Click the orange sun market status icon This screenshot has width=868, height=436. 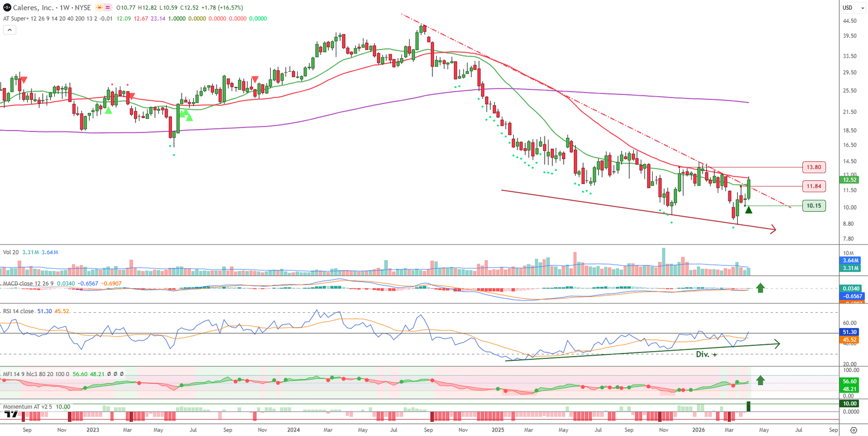pyautogui.click(x=99, y=8)
